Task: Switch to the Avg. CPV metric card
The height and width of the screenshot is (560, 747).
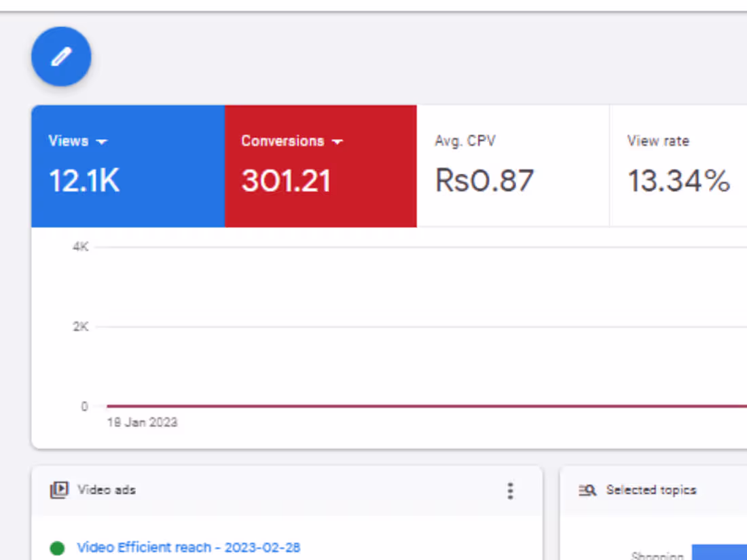Action: coord(513,165)
